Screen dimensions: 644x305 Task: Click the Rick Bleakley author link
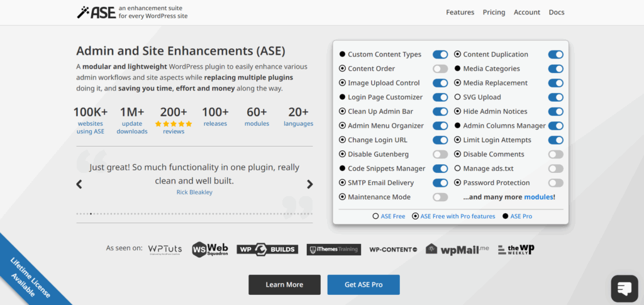pos(194,192)
